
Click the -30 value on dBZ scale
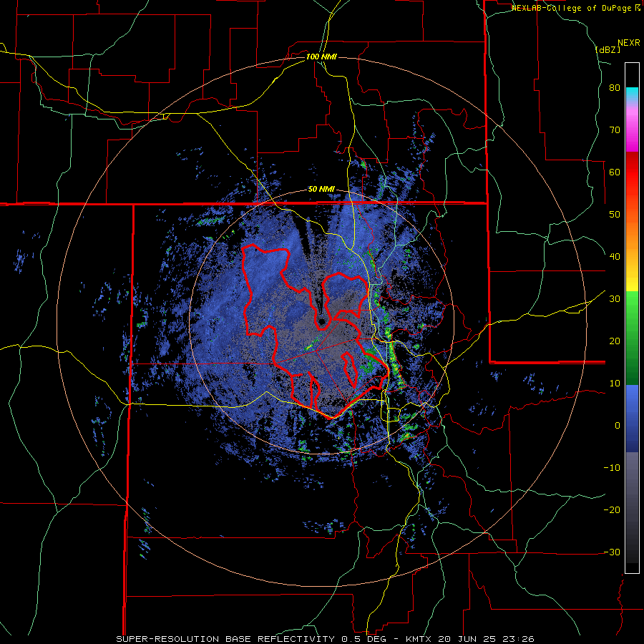(612, 552)
